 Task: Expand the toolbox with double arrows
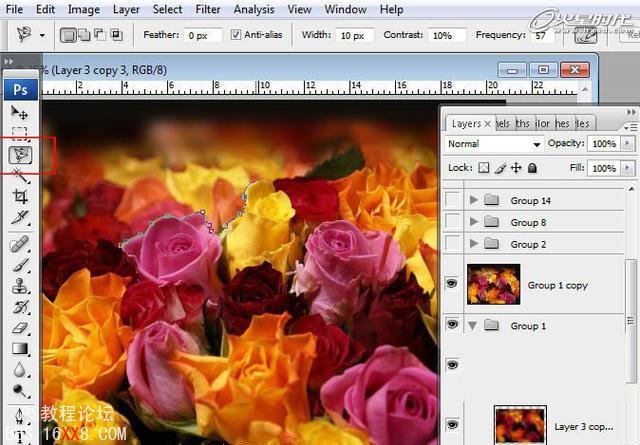tap(8, 62)
